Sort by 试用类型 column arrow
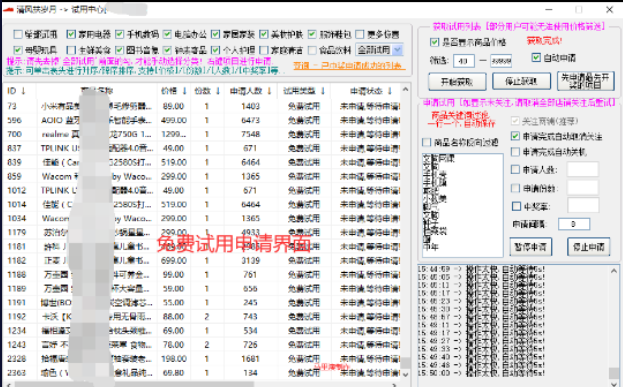623x387 pixels. point(323,91)
